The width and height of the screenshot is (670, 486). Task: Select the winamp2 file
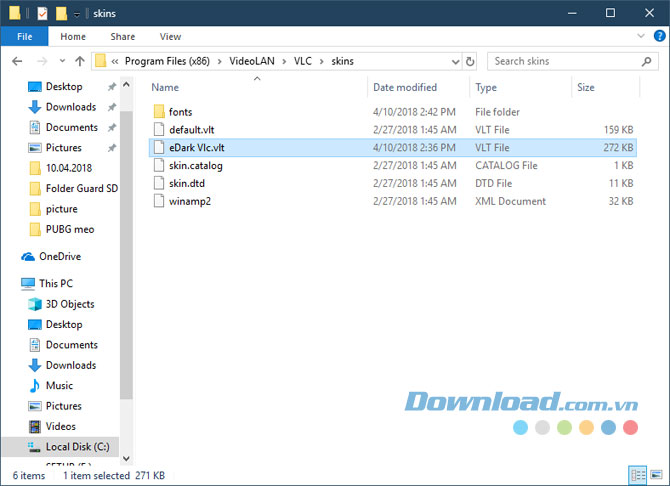click(x=190, y=201)
